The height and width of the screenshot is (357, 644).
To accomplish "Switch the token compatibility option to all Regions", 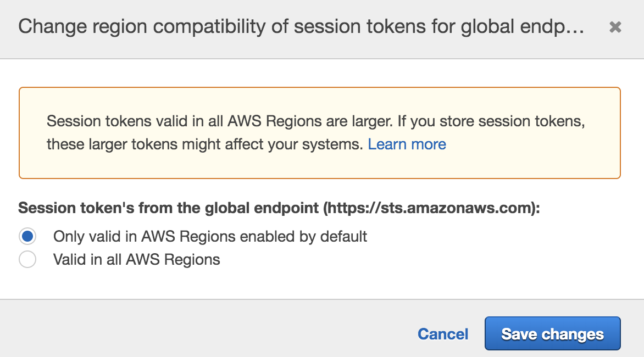I will click(27, 259).
